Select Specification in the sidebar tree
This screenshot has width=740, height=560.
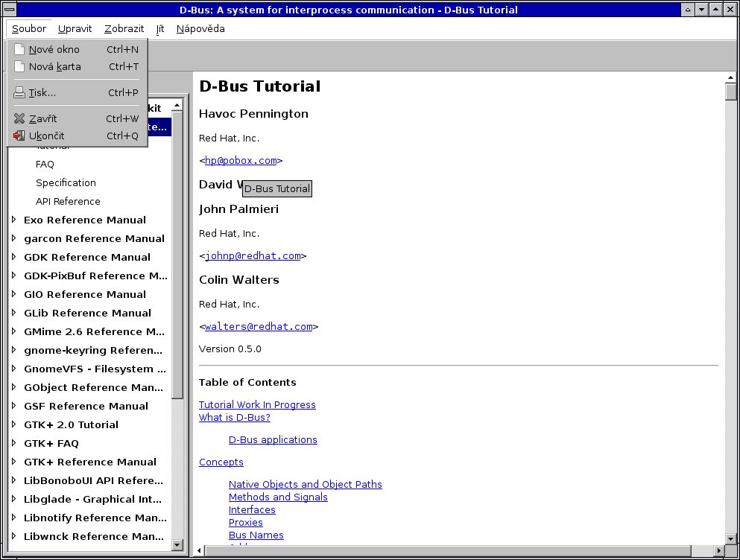pyautogui.click(x=66, y=182)
